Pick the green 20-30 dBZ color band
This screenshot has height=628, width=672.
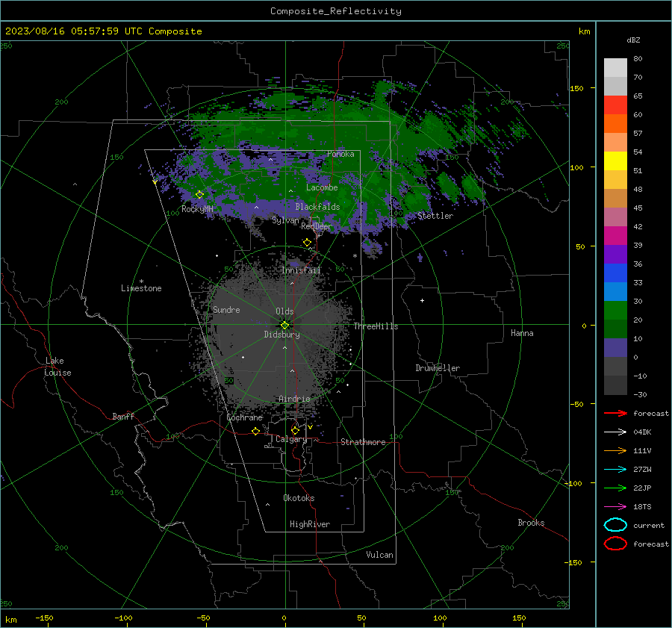coord(615,311)
